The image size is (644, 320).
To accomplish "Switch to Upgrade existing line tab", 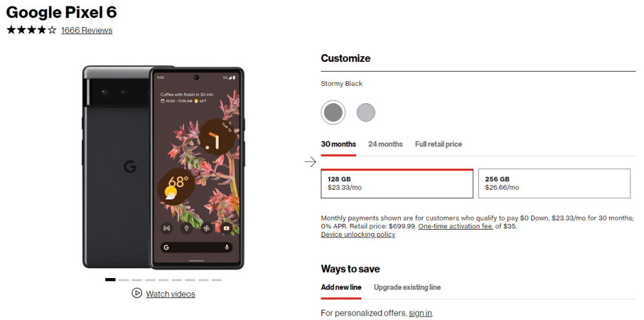I will [x=407, y=287].
